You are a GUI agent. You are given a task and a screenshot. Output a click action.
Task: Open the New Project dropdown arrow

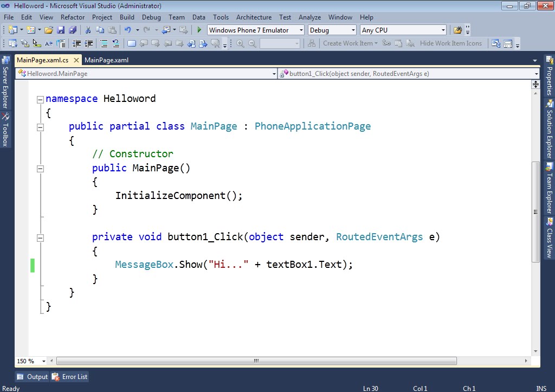[x=22, y=30]
